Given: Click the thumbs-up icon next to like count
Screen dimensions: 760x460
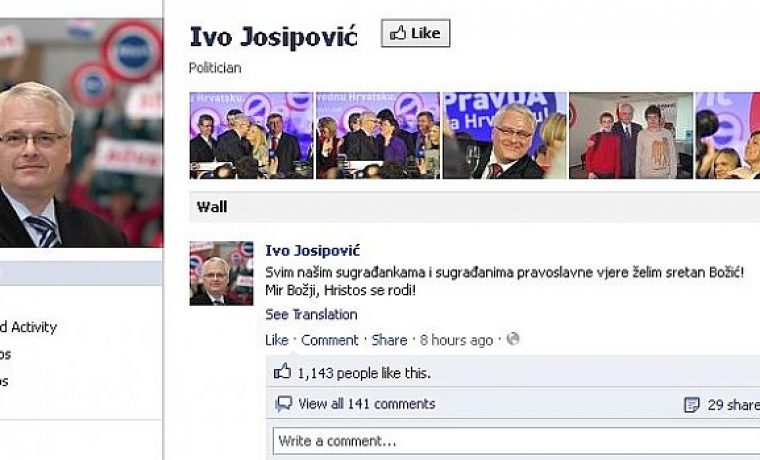Looking at the screenshot, I should (283, 372).
